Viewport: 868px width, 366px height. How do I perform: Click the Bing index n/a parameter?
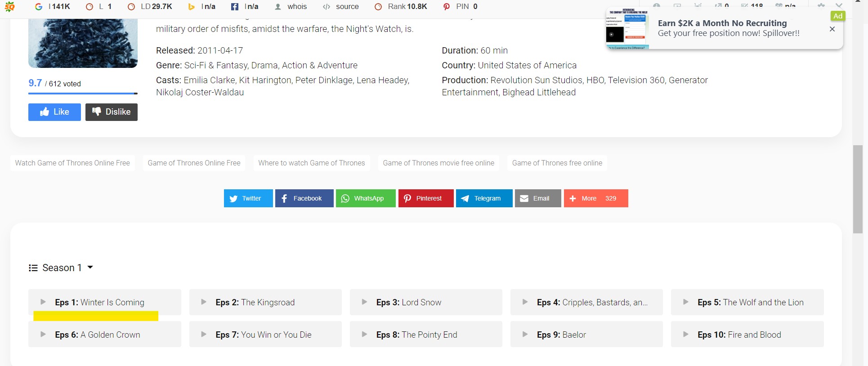(x=201, y=6)
